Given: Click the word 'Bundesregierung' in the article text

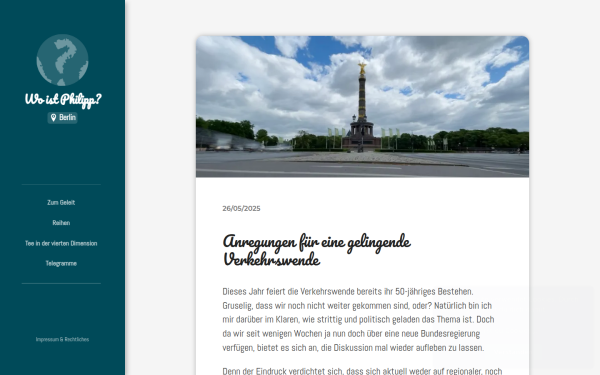Looking at the screenshot, I should 450,334.
